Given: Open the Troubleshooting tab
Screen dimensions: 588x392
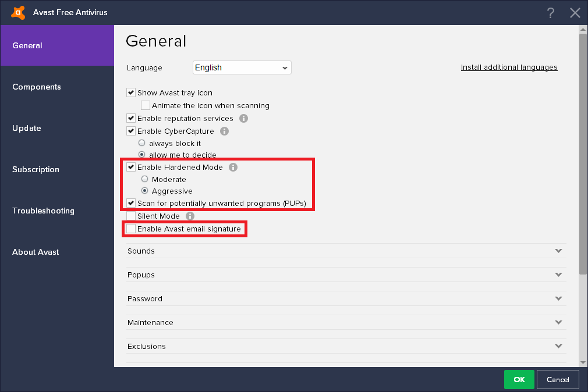Looking at the screenshot, I should coord(43,211).
